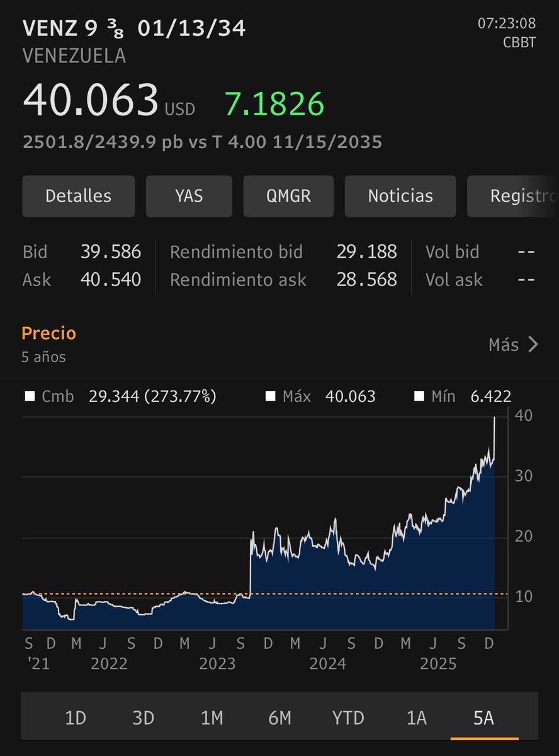559x756 pixels.
Task: Click the 30 label on the y-axis
Action: pyautogui.click(x=524, y=476)
